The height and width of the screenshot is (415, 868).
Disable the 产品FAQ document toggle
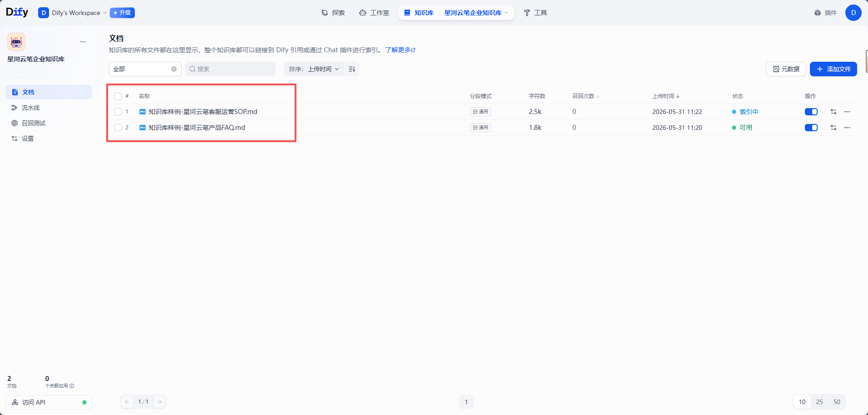pos(811,128)
